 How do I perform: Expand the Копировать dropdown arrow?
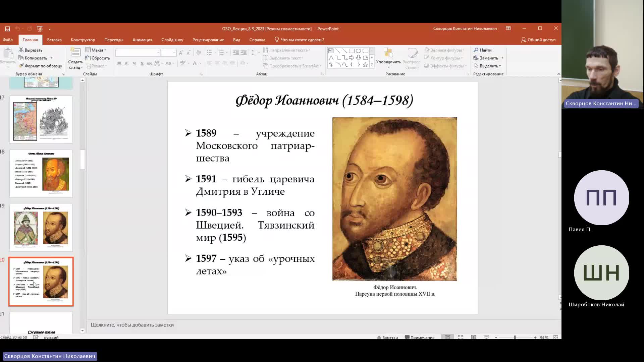(51, 58)
